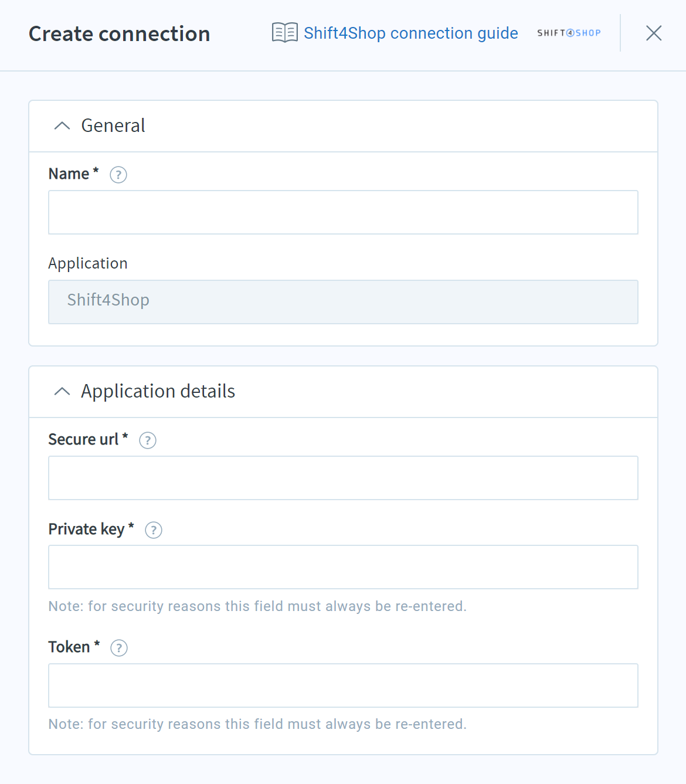The height and width of the screenshot is (784, 686).
Task: Click the General section heading
Action: click(x=113, y=125)
